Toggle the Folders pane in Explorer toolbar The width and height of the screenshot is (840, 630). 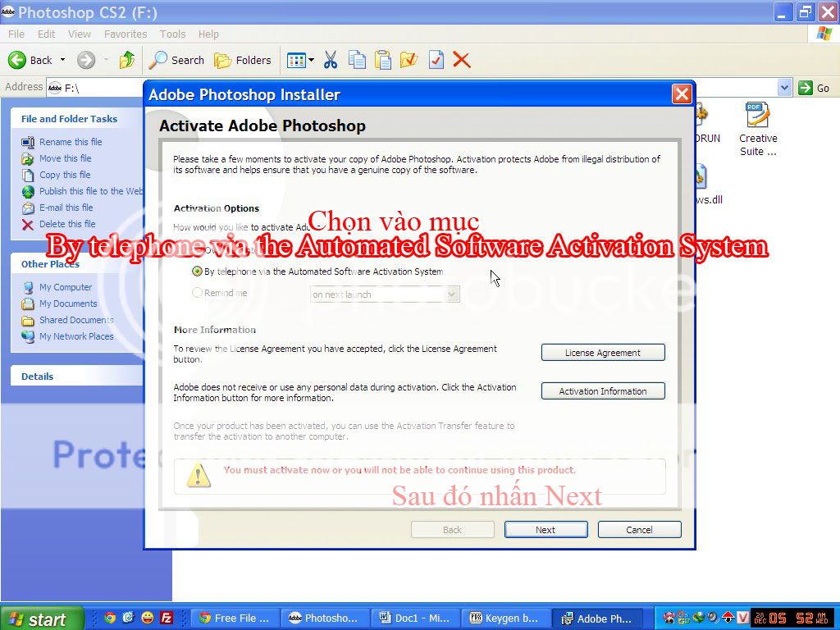[243, 60]
